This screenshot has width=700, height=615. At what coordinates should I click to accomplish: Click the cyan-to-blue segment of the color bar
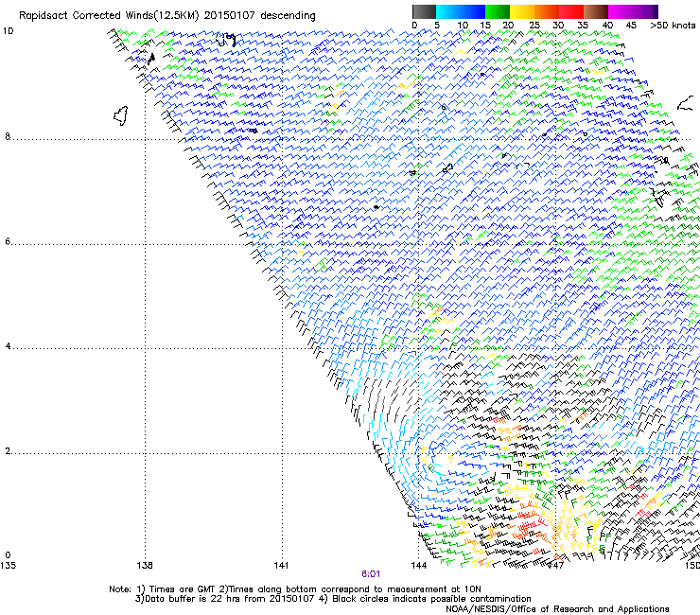click(461, 11)
